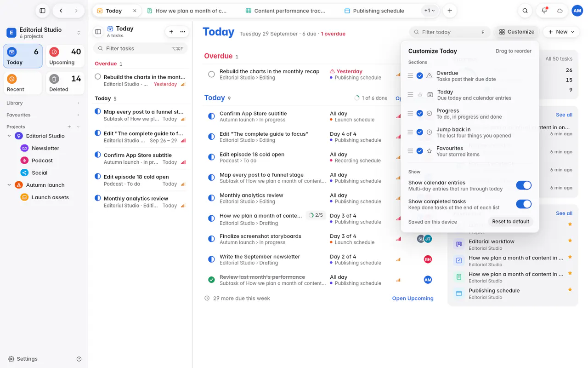The image size is (588, 368).
Task: Add a new tab with plus icon
Action: click(450, 11)
